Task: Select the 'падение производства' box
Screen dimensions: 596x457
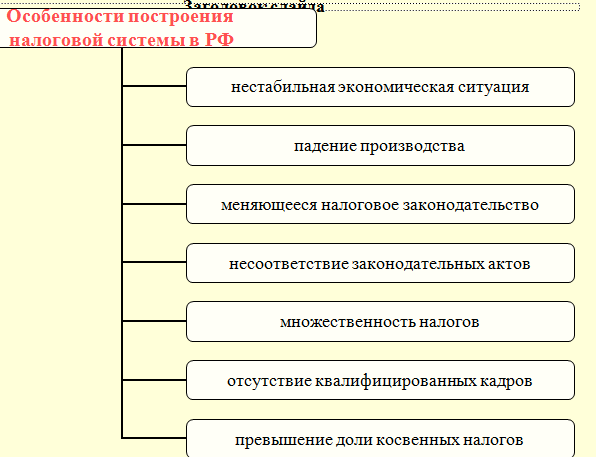Action: [x=380, y=146]
